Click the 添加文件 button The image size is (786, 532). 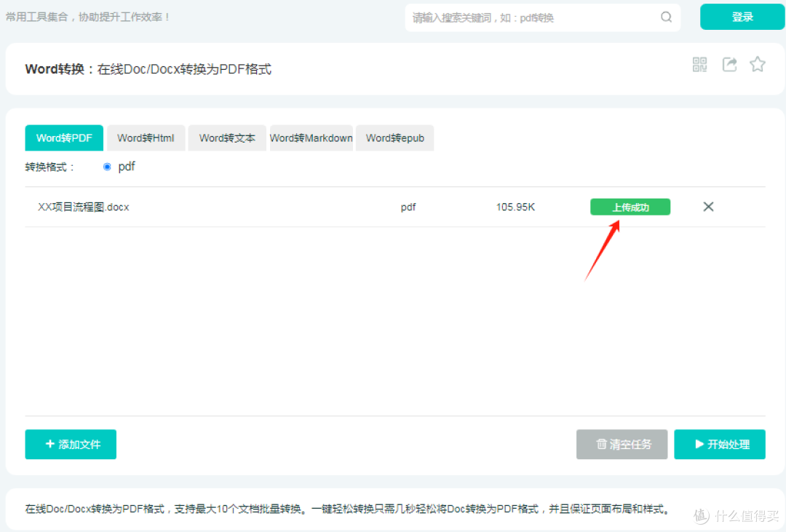(x=71, y=444)
